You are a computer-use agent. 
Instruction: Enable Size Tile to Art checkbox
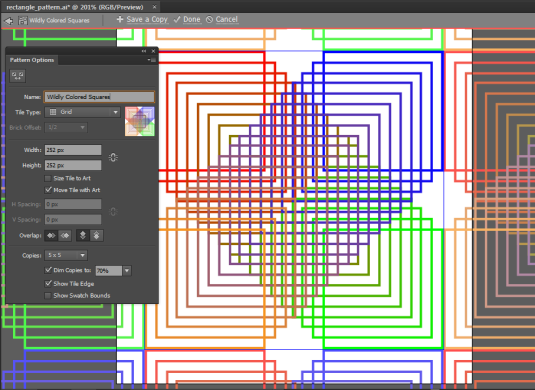click(x=48, y=178)
